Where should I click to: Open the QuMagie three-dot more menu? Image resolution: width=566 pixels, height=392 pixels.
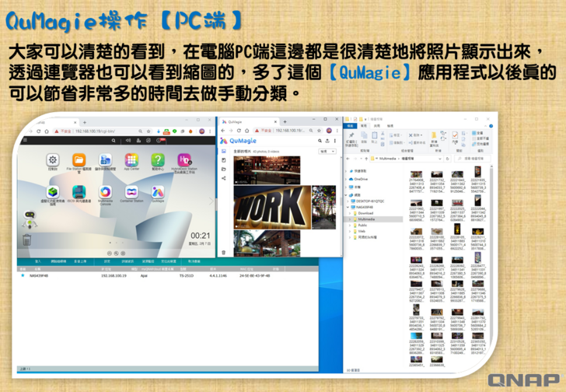click(x=335, y=141)
